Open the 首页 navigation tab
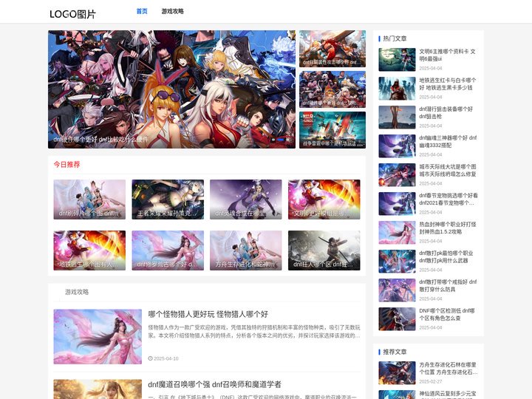Image resolution: width=532 pixels, height=399 pixels. pos(142,11)
